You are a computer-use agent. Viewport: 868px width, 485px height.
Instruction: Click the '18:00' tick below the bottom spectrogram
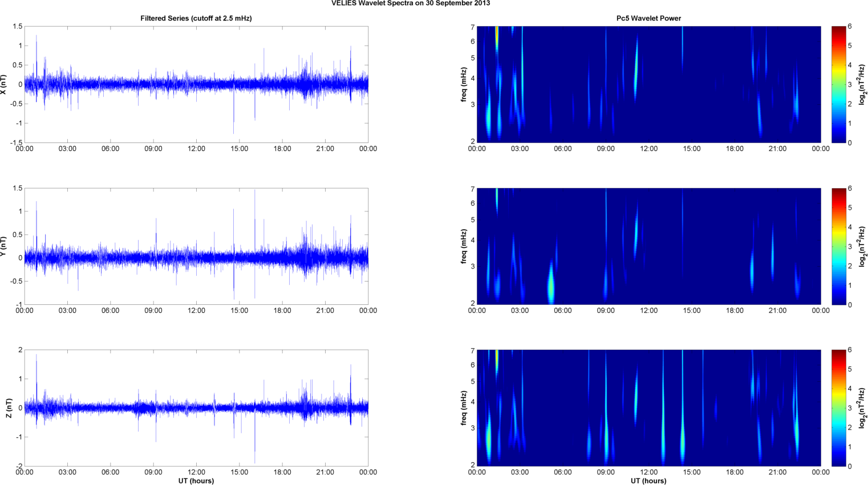click(x=735, y=472)
